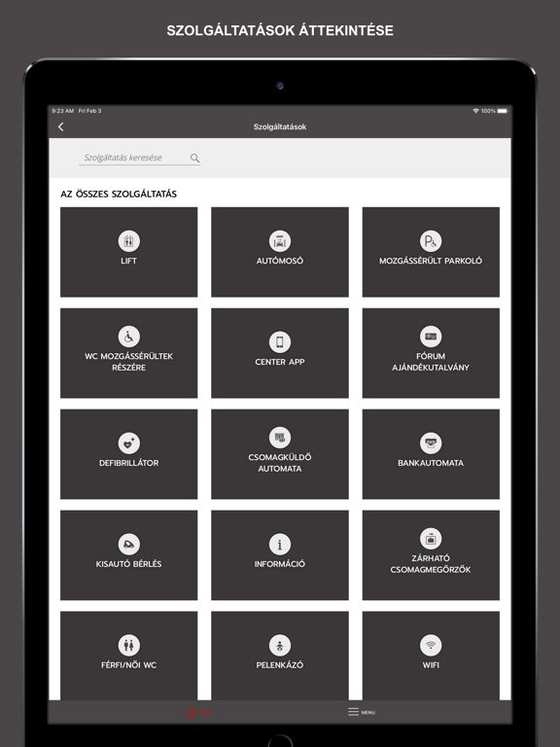This screenshot has height=747, width=560.
Task: Tap the Defibrillátor heart icon
Action: click(128, 444)
